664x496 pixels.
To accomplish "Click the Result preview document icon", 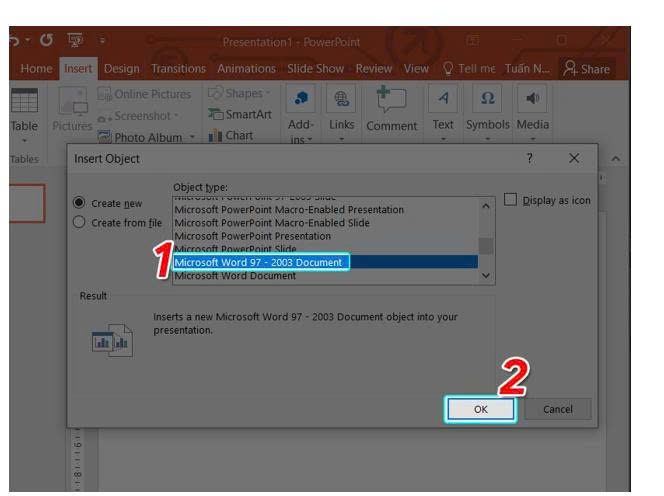I will click(x=113, y=341).
